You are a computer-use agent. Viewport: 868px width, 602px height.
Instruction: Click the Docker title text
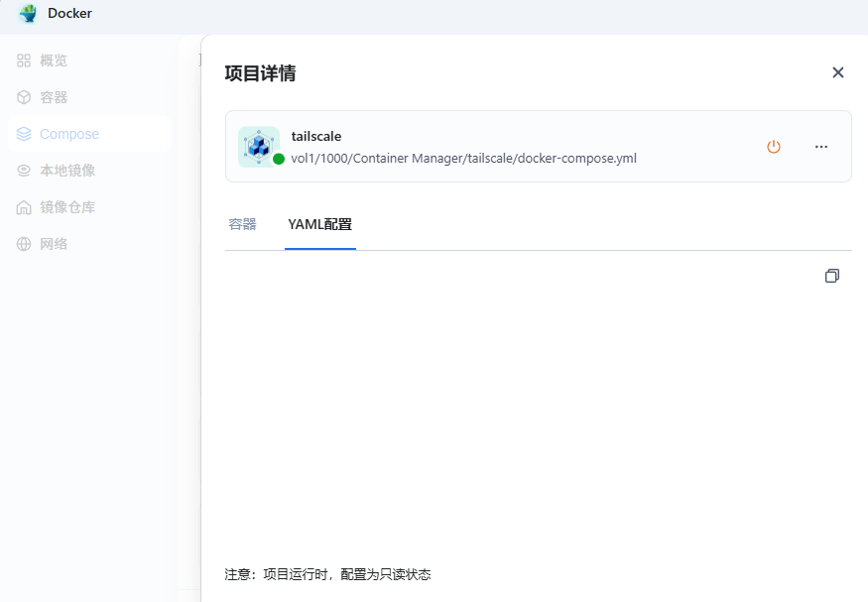(69, 13)
